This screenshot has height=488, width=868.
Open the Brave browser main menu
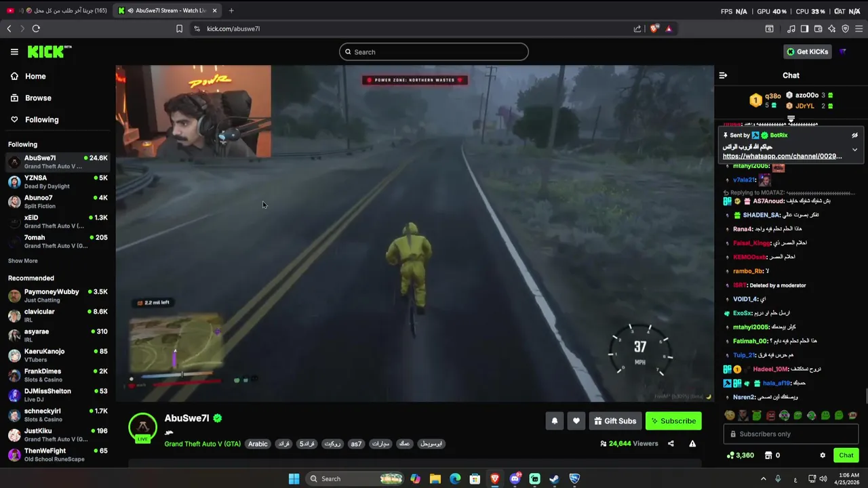coord(859,28)
